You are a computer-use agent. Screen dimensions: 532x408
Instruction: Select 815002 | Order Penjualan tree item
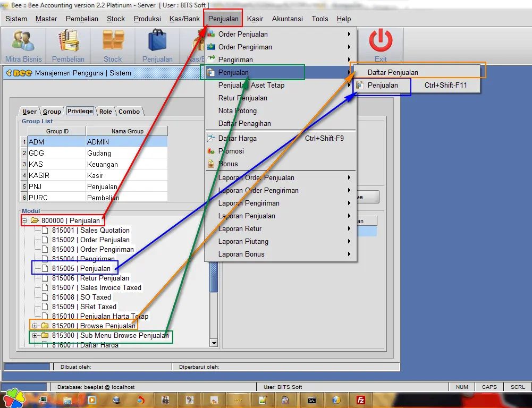(90, 240)
